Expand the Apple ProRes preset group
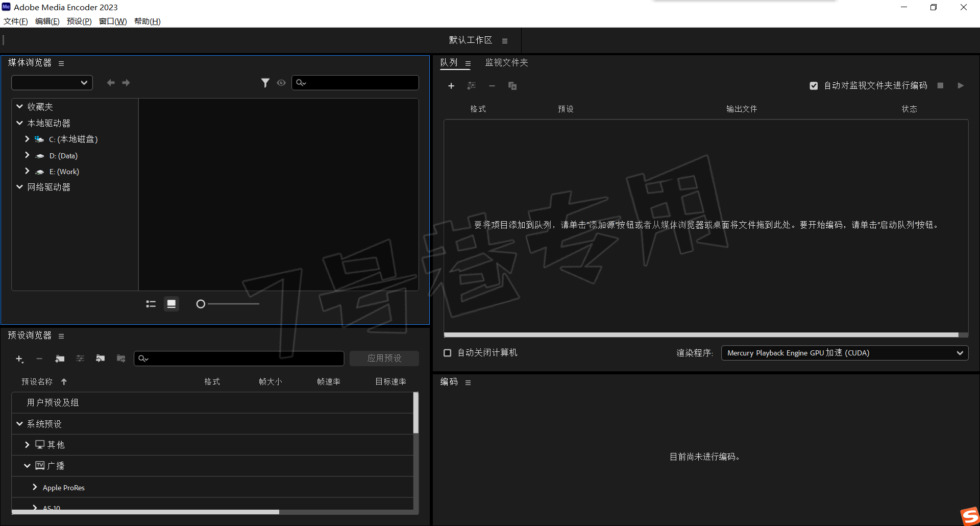Viewport: 980px width, 526px height. tap(35, 487)
